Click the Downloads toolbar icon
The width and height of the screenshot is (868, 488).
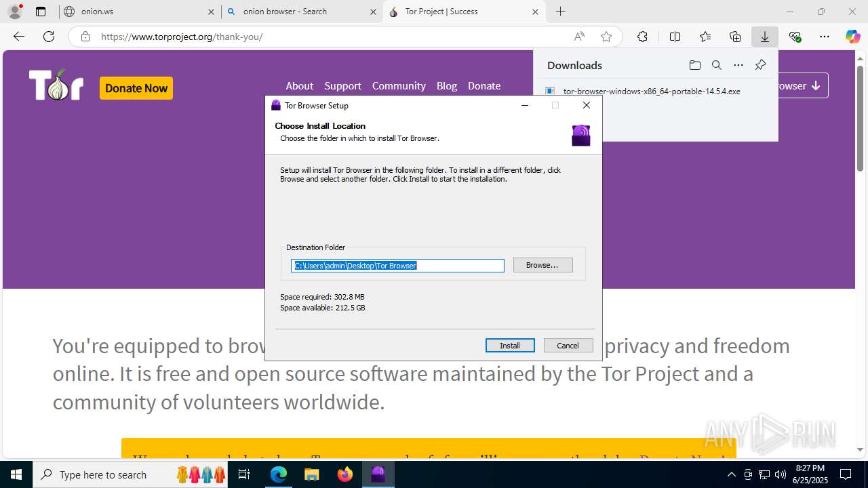point(765,37)
